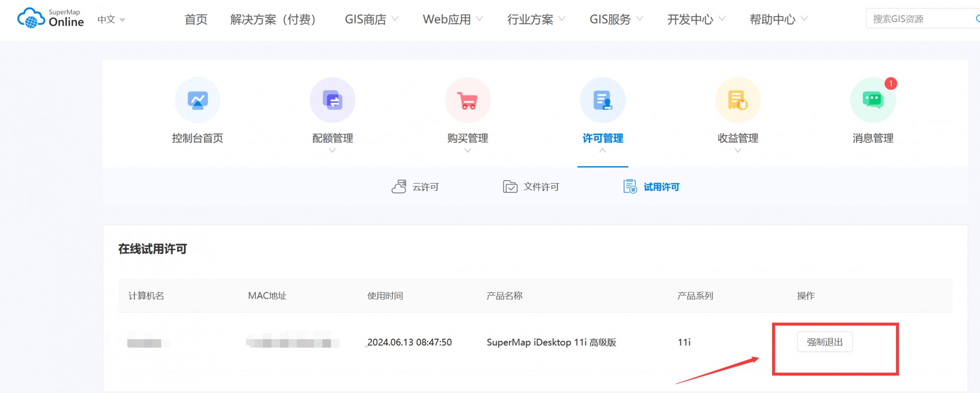
Task: Expand the GIS服务 dropdown arrow
Action: pos(640,19)
